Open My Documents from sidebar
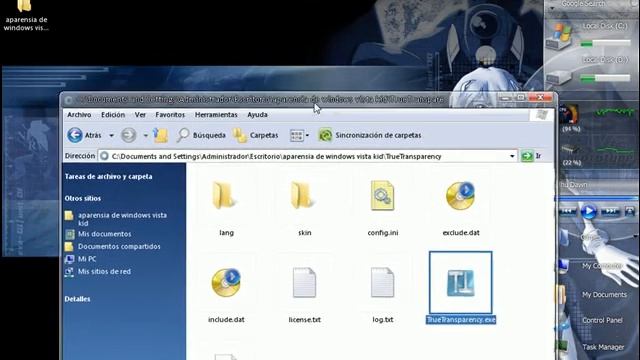 pyautogui.click(x=604, y=295)
